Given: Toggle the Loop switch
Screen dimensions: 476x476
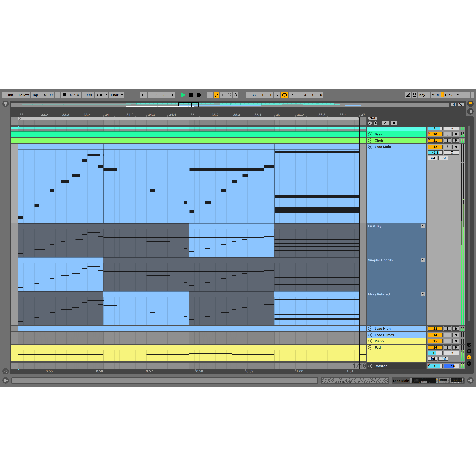Looking at the screenshot, I should coord(285,95).
